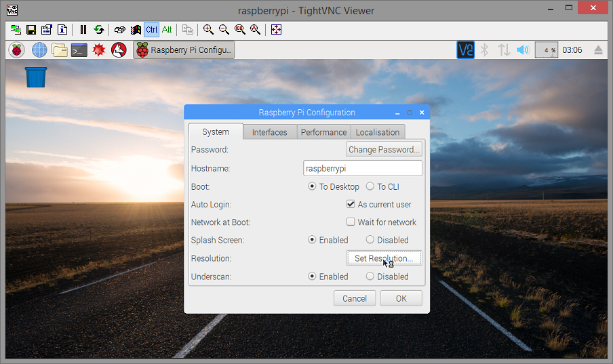Switch to the System tab
The width and height of the screenshot is (613, 364).
coord(216,132)
